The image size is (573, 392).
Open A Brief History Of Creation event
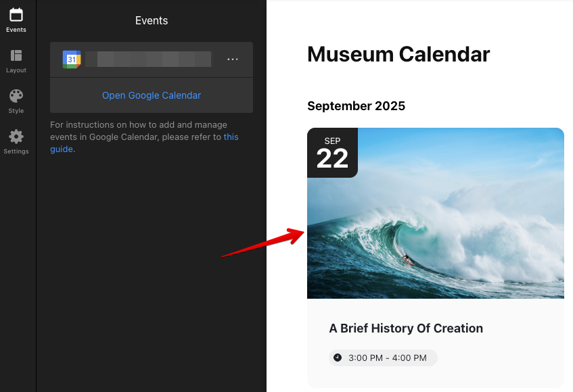(x=406, y=328)
